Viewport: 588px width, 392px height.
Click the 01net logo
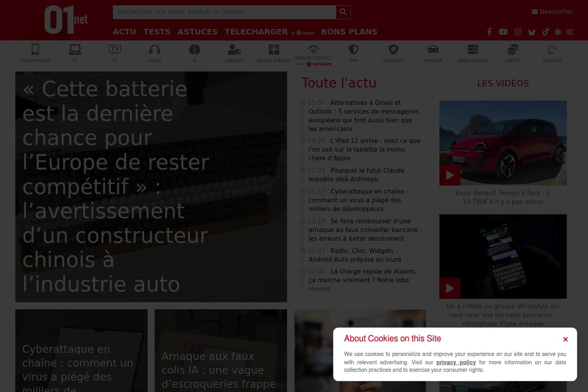tap(66, 20)
